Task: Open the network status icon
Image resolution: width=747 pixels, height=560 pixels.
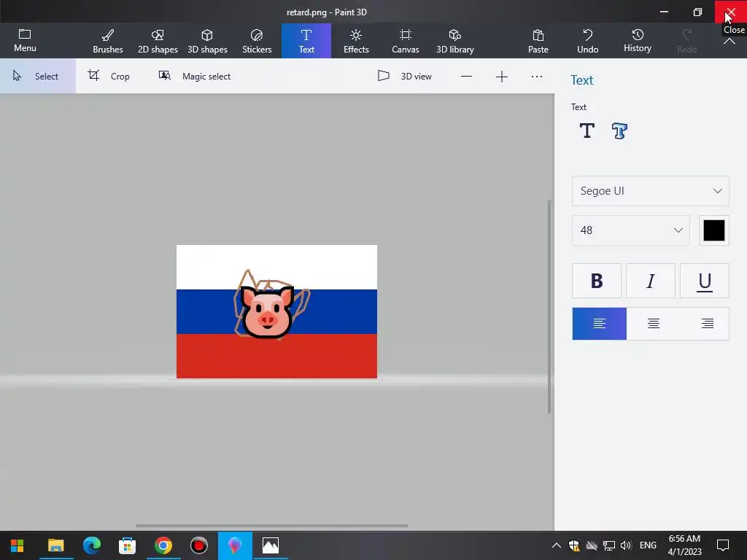Action: (609, 545)
